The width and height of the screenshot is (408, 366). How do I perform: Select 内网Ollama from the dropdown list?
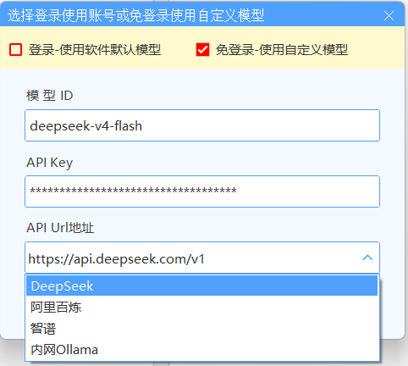pos(202,349)
